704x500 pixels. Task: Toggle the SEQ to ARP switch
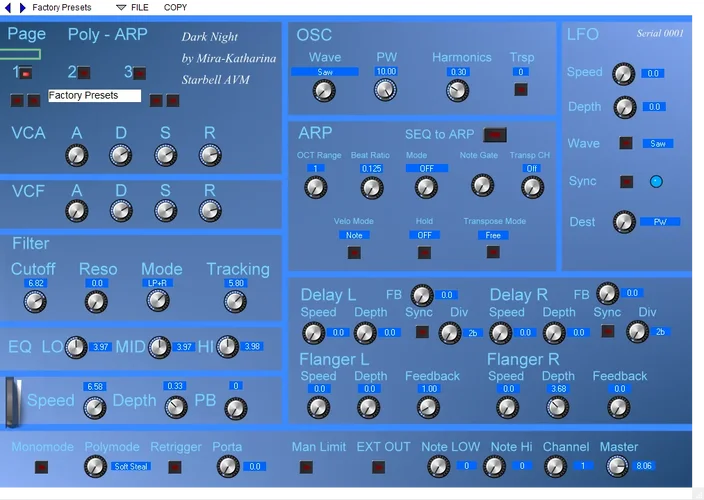pyautogui.click(x=495, y=135)
